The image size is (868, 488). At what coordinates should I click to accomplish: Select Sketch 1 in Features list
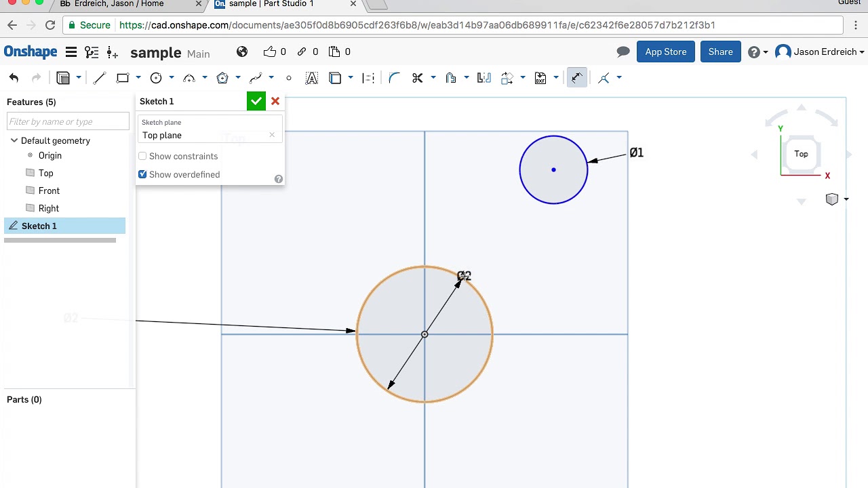pos(39,226)
